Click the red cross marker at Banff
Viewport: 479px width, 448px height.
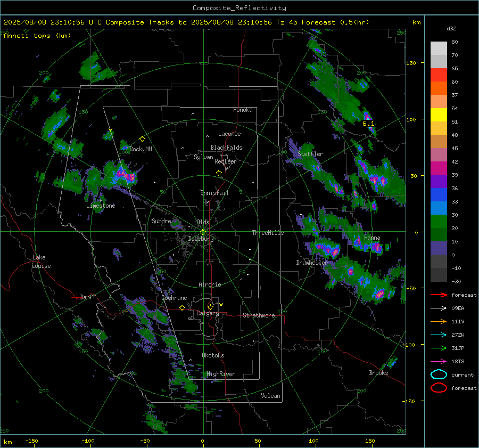coord(76,297)
